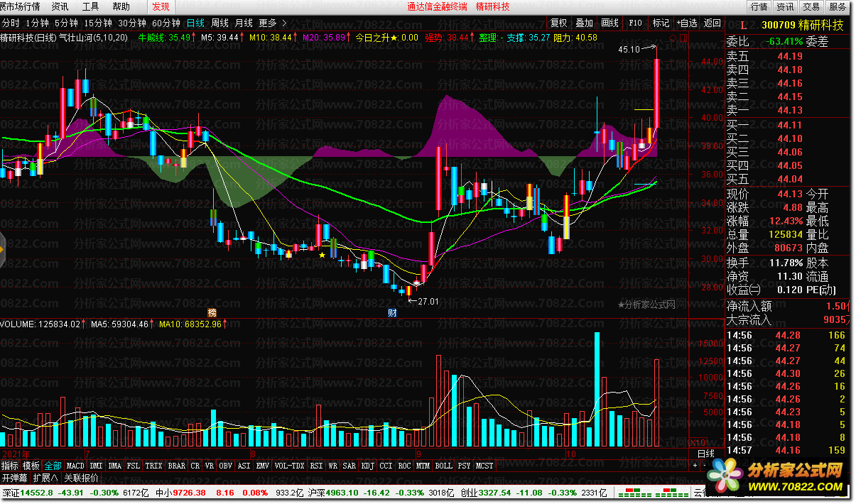The height and width of the screenshot is (504, 856).
Task: Click the yellow star signal marker on the chart
Action: tap(322, 254)
